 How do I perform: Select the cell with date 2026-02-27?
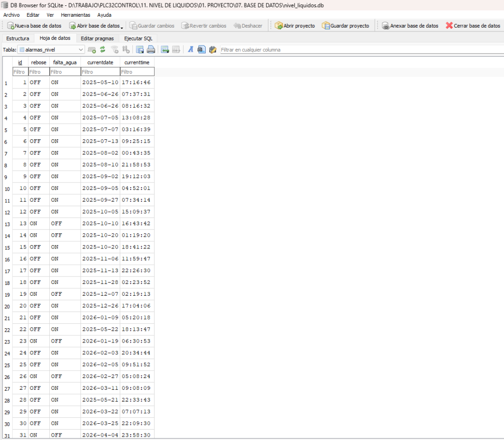[100, 377]
